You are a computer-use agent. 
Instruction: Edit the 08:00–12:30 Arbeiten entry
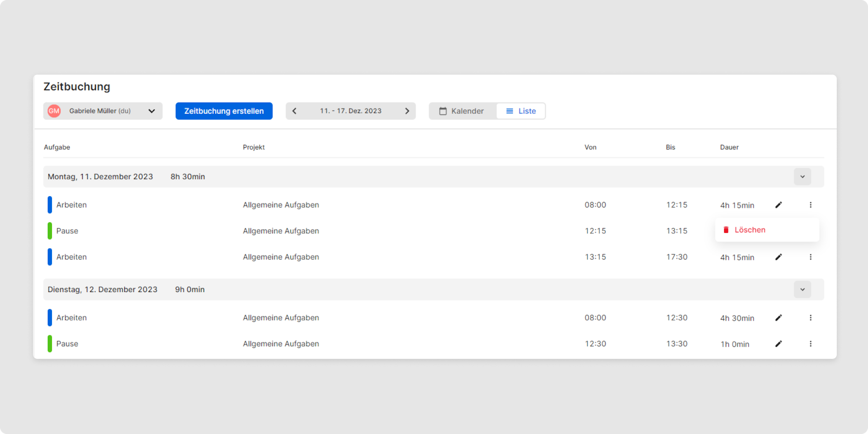pyautogui.click(x=778, y=318)
